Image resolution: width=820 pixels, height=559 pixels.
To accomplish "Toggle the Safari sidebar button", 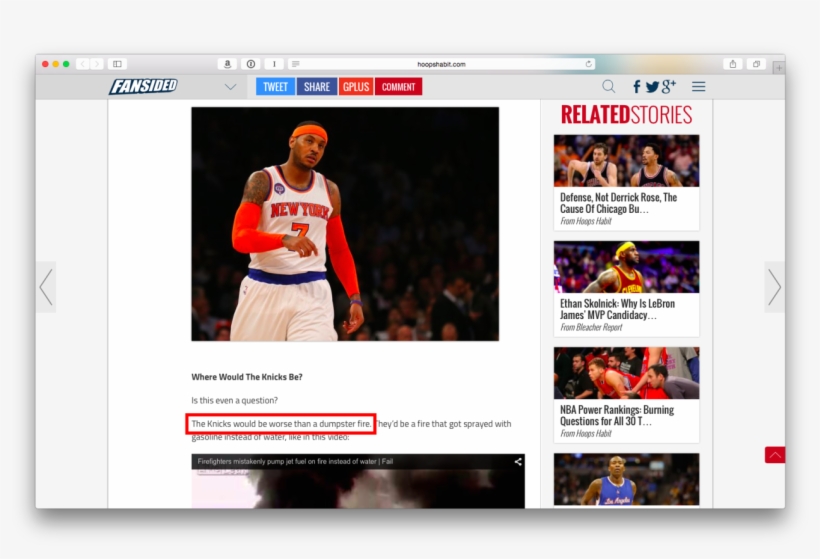I will (117, 64).
